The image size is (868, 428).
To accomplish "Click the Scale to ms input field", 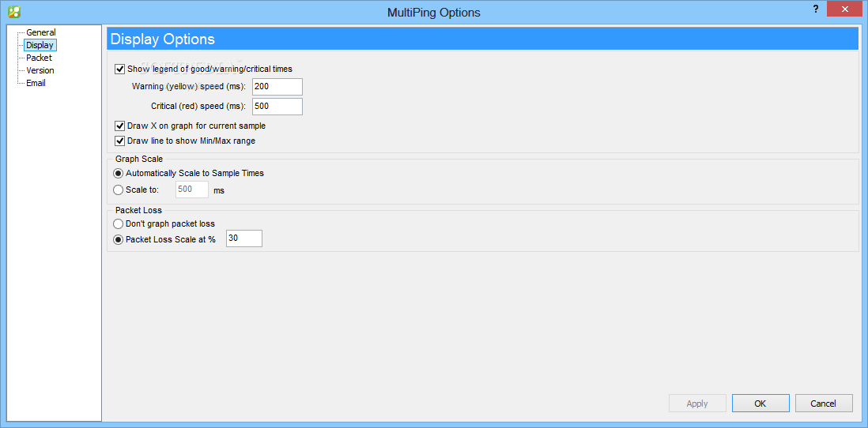I will point(192,190).
